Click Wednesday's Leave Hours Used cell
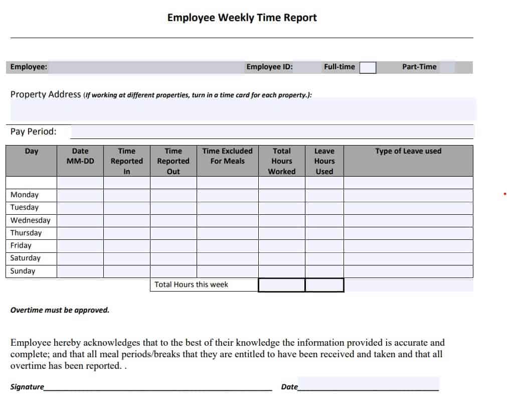 point(324,221)
